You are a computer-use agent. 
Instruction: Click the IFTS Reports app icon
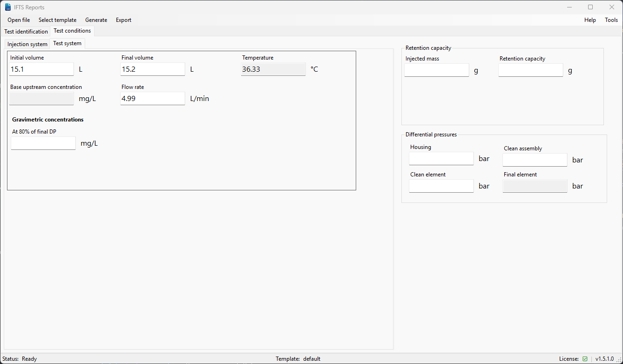(x=8, y=7)
